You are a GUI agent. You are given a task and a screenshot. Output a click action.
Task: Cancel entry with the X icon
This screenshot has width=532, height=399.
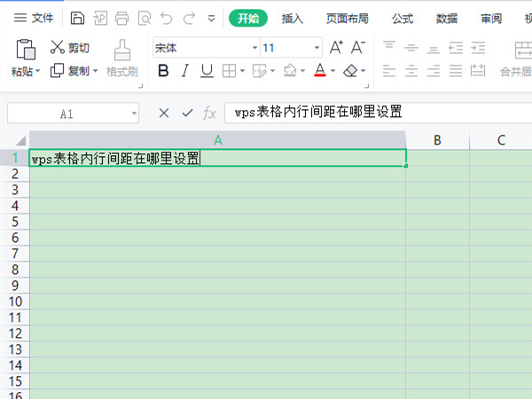pyautogui.click(x=163, y=113)
